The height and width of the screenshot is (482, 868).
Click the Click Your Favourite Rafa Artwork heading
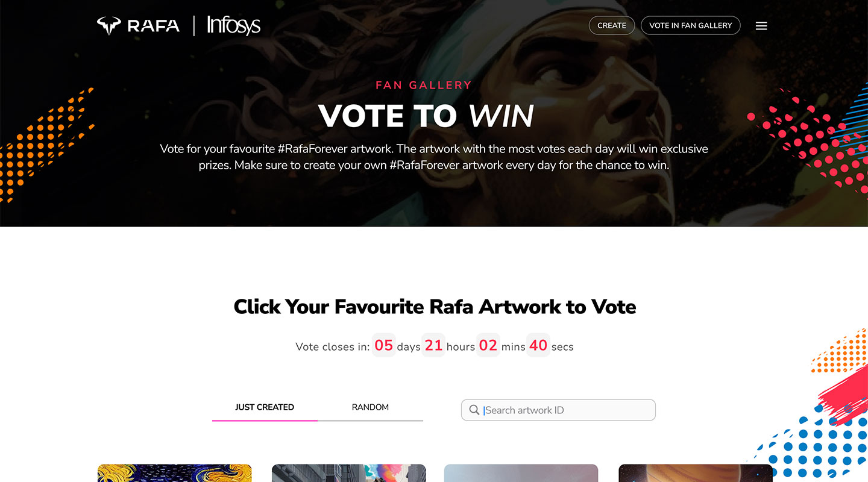(x=435, y=307)
